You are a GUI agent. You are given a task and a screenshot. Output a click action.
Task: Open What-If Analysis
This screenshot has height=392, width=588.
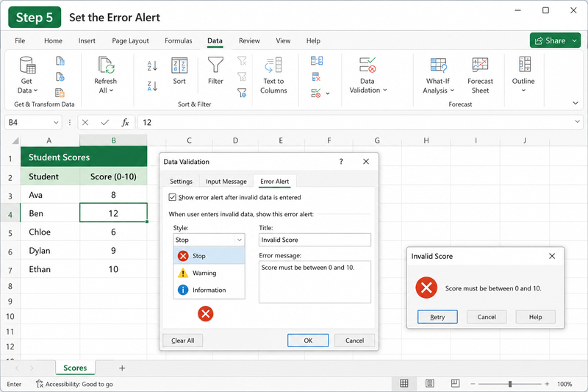tap(438, 75)
